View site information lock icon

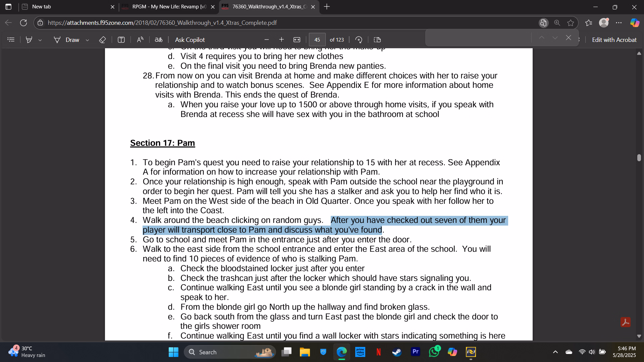pos(40,23)
